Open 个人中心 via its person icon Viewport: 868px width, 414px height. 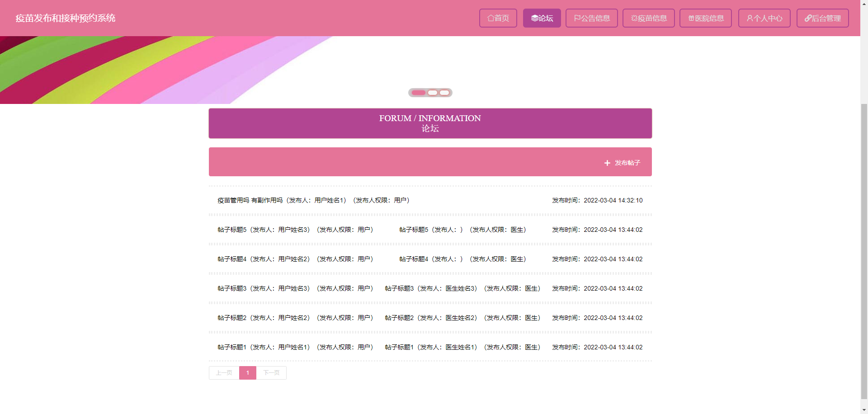(x=750, y=18)
